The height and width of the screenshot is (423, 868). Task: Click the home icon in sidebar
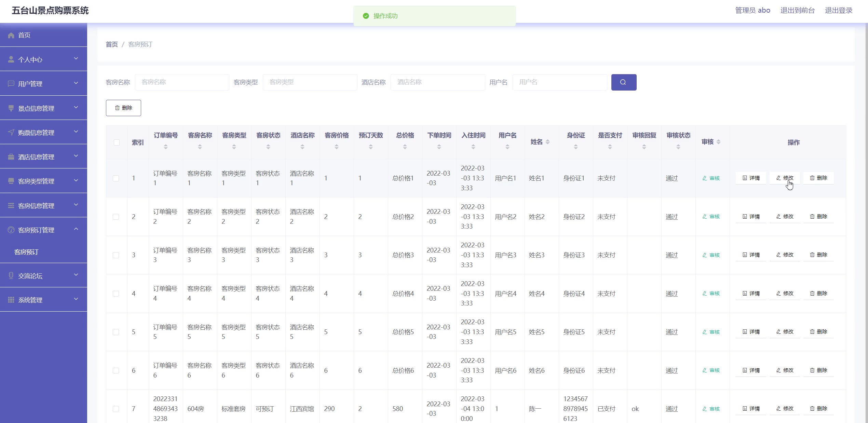[x=11, y=35]
